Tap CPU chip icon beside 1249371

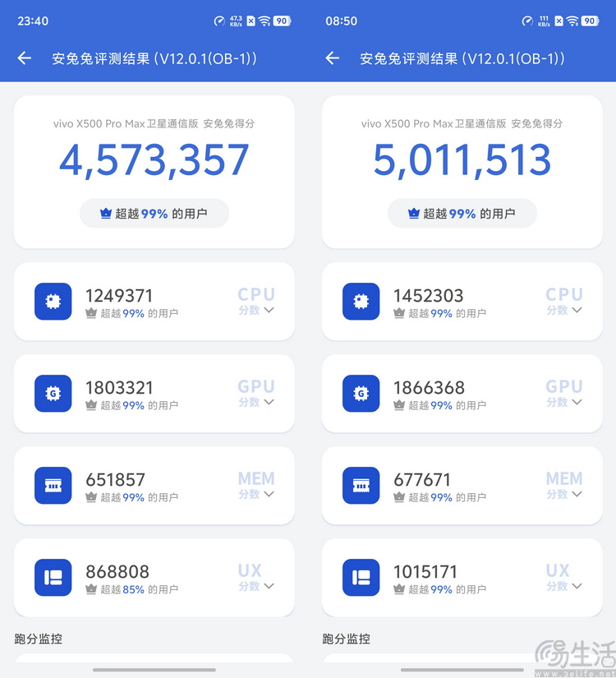click(x=53, y=302)
